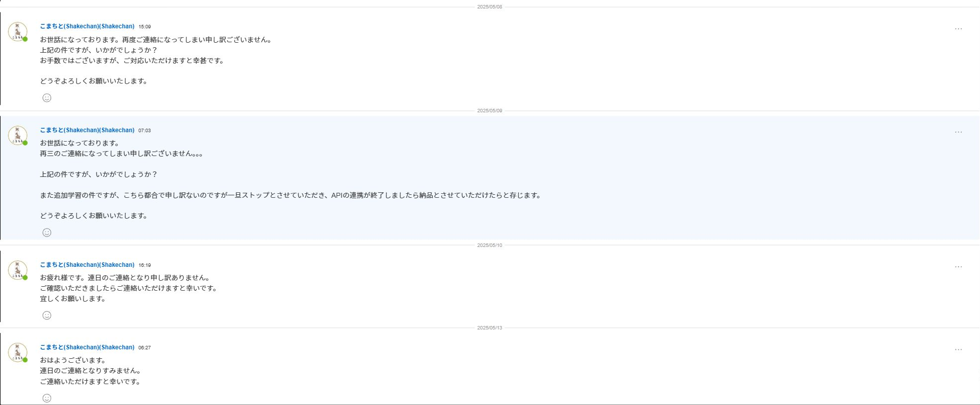This screenshot has width=980, height=405.
Task: Click the line starting 'また追加学習の件ですが'
Action: tap(291, 195)
